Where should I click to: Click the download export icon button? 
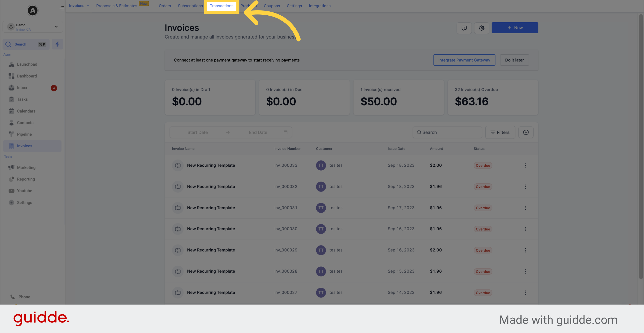click(x=526, y=132)
